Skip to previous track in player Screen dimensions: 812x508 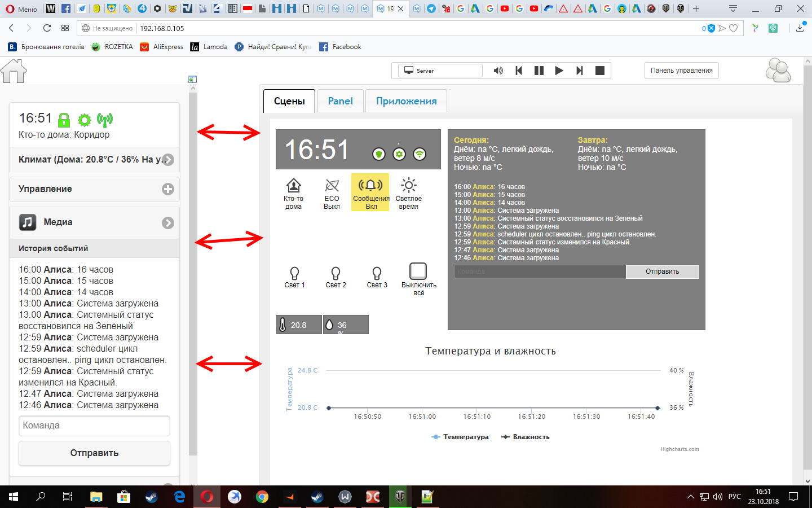tap(519, 71)
